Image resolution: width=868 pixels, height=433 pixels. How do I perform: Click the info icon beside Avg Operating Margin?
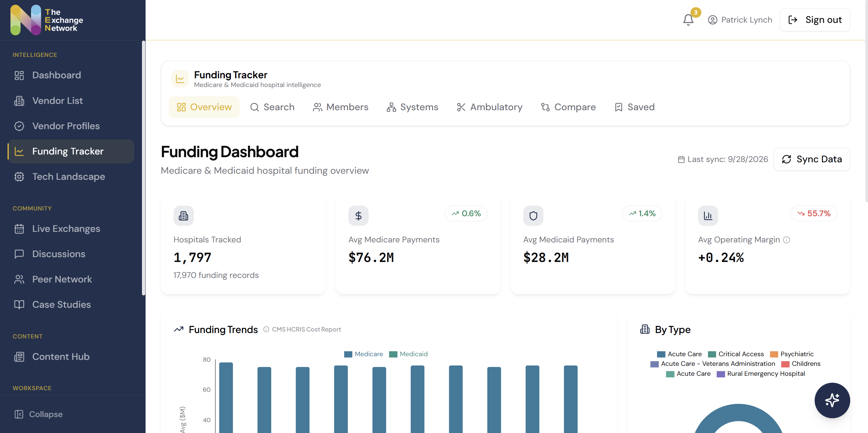coord(786,240)
